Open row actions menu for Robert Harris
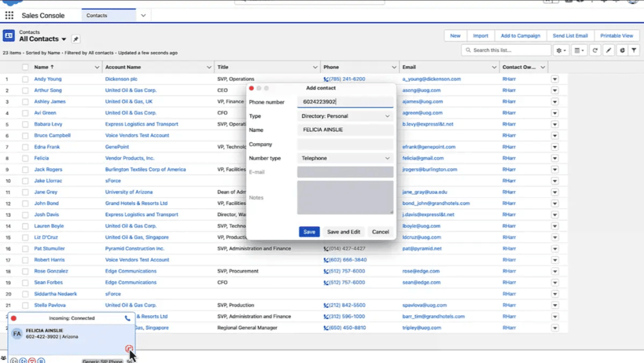The height and width of the screenshot is (363, 644). coord(554,260)
